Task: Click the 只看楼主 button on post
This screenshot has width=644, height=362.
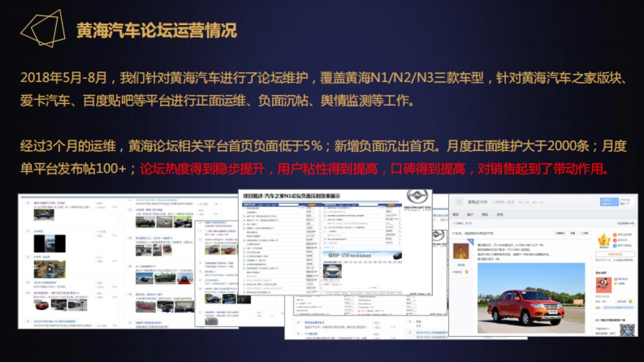Action: [x=560, y=233]
